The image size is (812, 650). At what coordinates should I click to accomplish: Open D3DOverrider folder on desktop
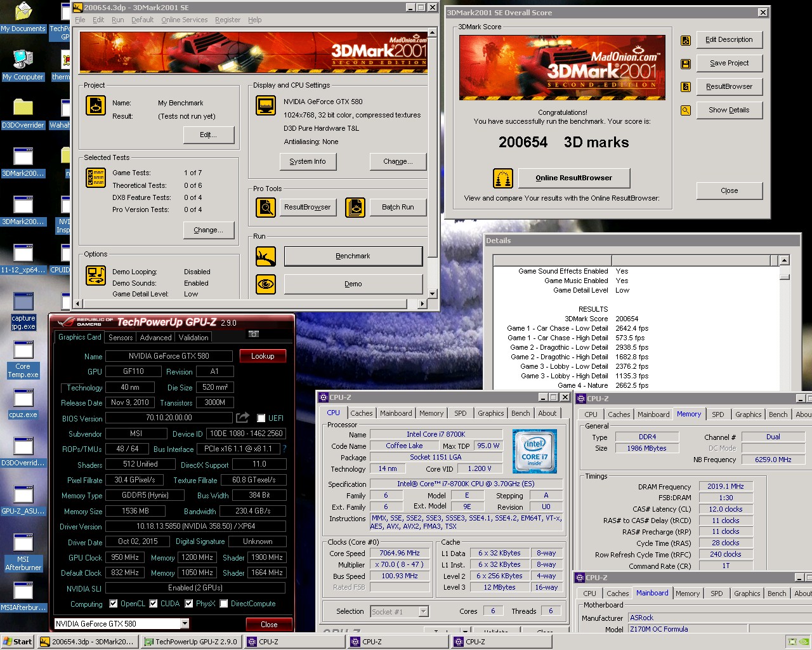click(23, 113)
